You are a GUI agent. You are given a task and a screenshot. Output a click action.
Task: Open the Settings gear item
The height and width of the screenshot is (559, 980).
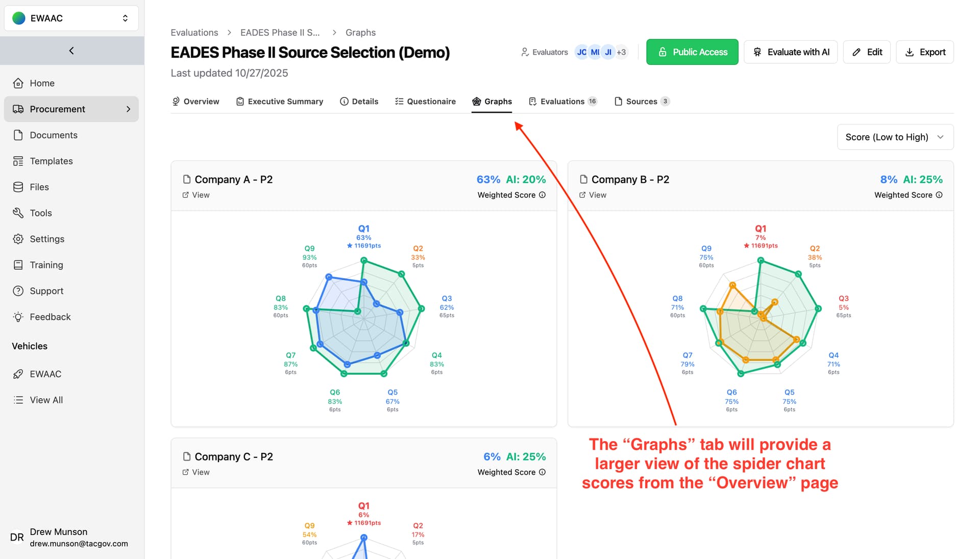point(46,239)
